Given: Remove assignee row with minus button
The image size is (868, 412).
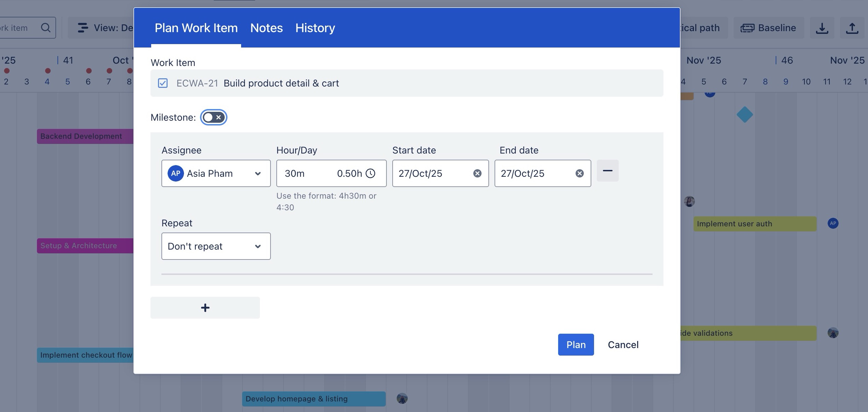Looking at the screenshot, I should point(607,171).
